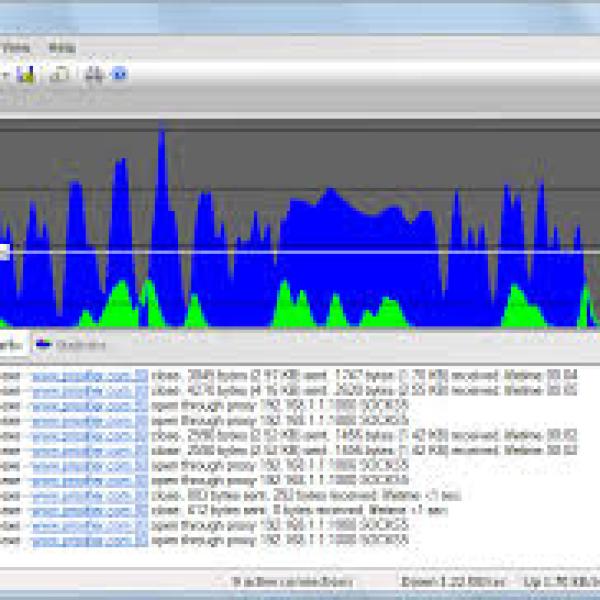This screenshot has width=600, height=600.
Task: Click the blue and green Statistics tab icon
Action: coord(43,345)
